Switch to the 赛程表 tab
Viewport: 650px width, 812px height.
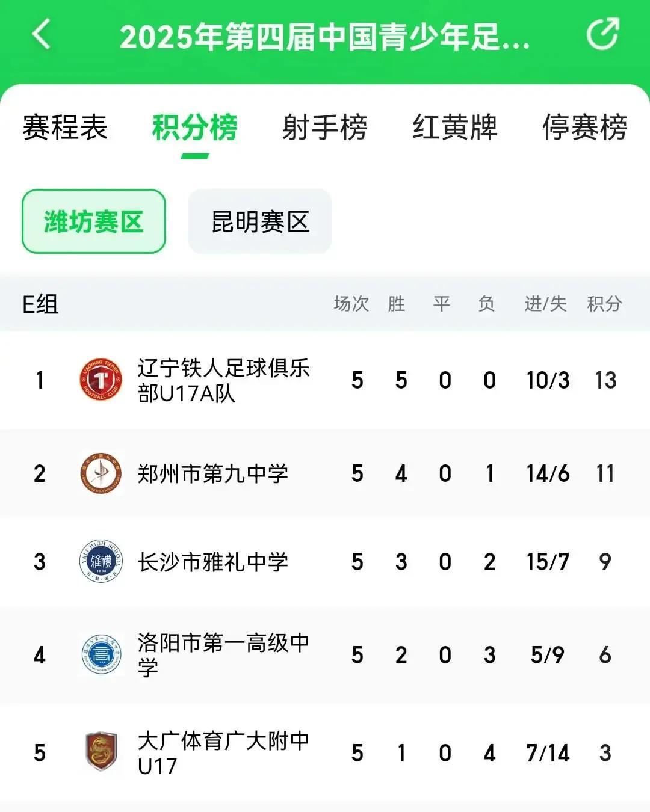[65, 128]
